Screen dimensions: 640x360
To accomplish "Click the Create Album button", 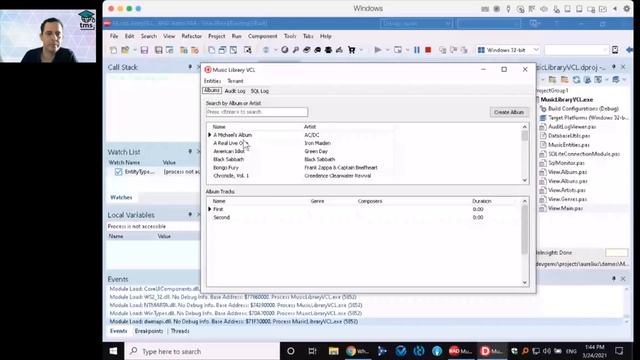I will [509, 112].
